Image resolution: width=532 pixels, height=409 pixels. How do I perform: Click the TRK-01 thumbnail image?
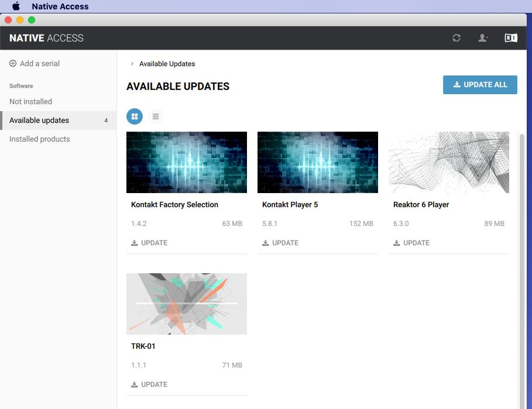point(187,304)
